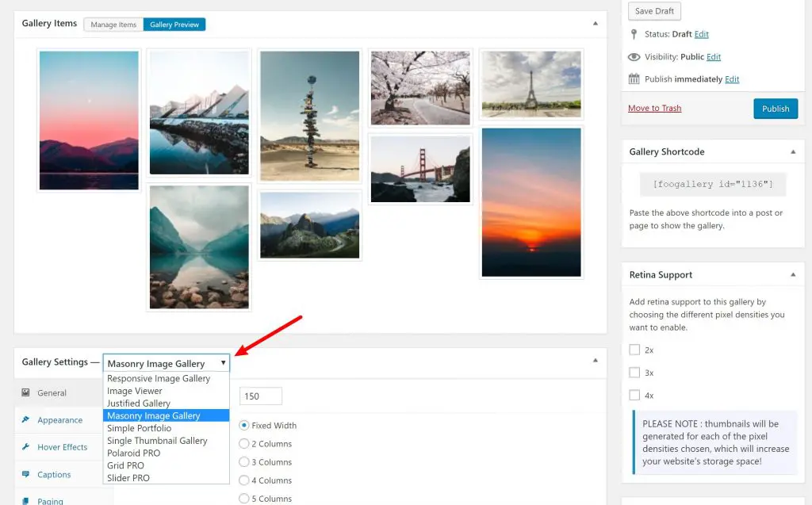
Task: Click the Captions icon in sidebar
Action: (26, 474)
